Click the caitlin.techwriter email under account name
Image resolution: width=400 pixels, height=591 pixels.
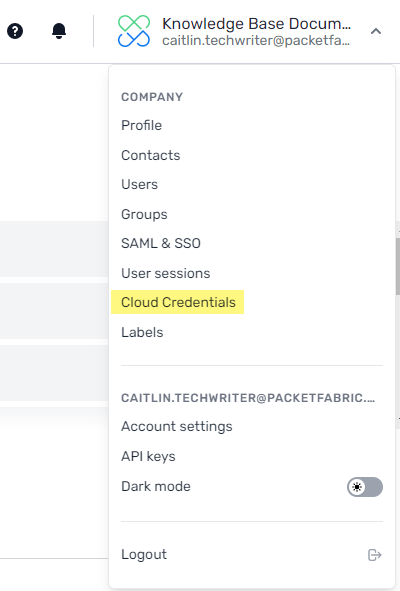(256, 40)
